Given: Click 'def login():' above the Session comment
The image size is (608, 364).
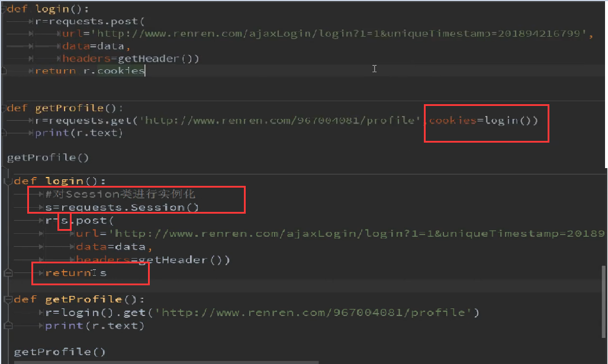Looking at the screenshot, I should click(60, 181).
